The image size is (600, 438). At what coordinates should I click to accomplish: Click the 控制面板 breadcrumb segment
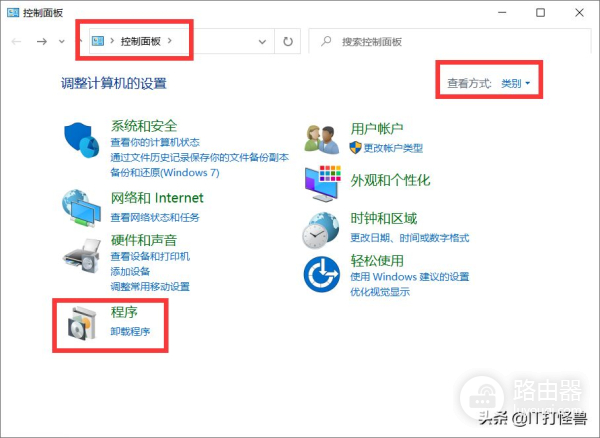[x=140, y=41]
